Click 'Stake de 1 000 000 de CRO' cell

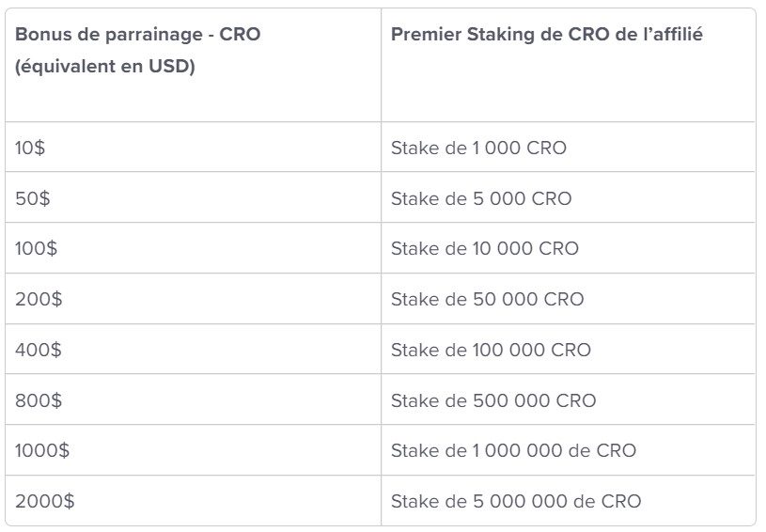568,450
